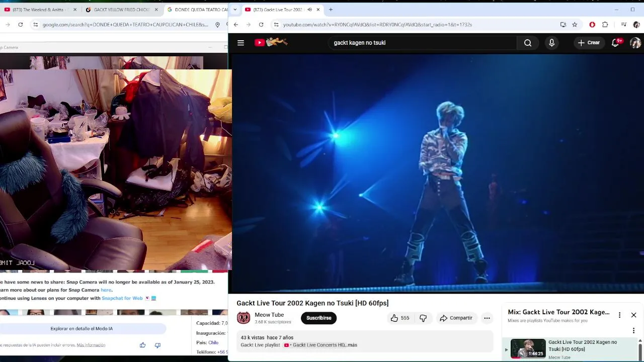Open more actions menu beside Compartir
Image resolution: width=644 pixels, height=362 pixels.
[x=487, y=318]
